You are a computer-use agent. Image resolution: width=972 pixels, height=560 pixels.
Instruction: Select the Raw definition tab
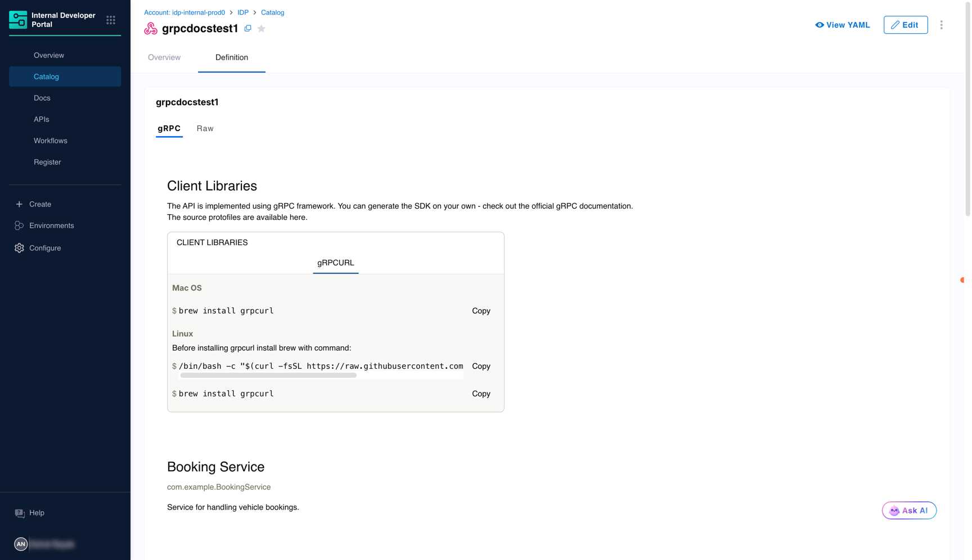[205, 128]
